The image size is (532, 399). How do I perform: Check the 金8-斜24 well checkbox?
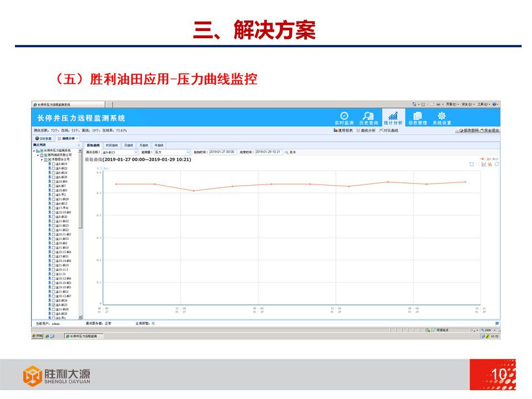click(54, 300)
